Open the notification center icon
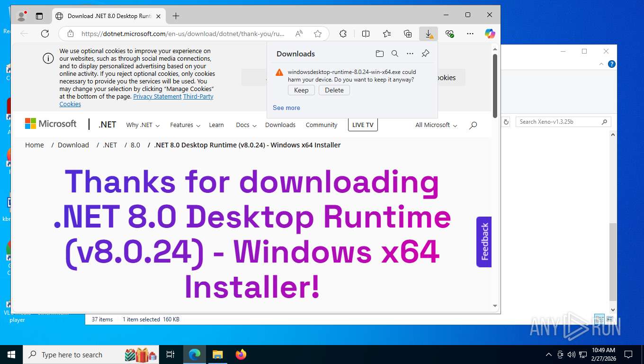644x364 pixels. click(628, 355)
